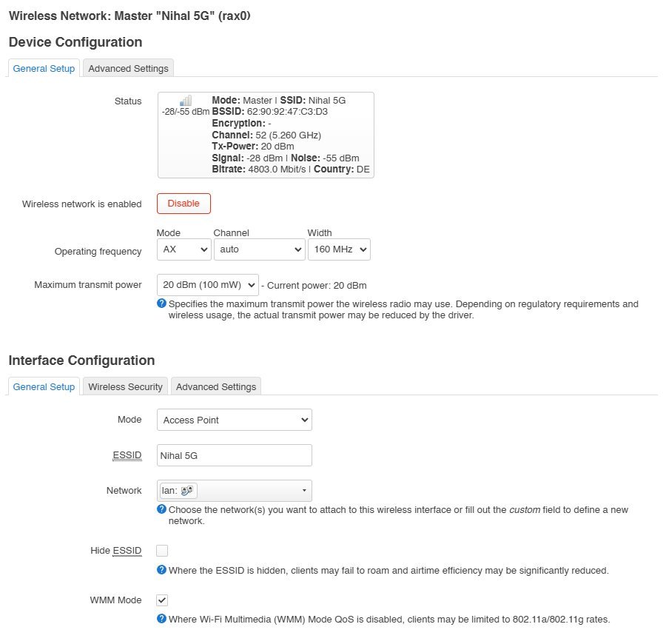
Task: Open the operating frequency Mode AX dropdown
Action: tap(184, 249)
